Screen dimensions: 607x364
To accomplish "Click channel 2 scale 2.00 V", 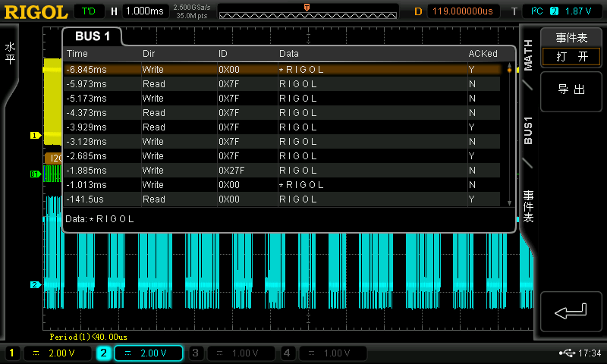I will click(149, 353).
